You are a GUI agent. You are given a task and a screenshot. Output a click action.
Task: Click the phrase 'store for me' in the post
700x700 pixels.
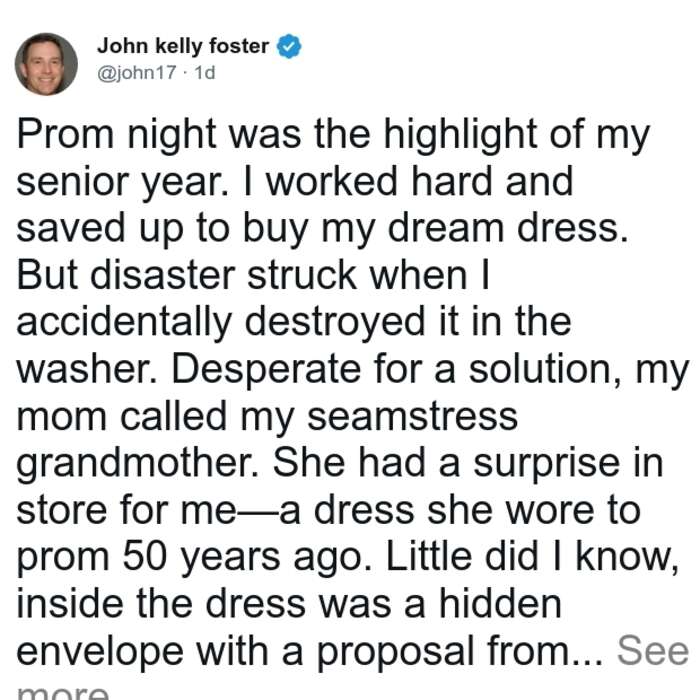tap(126, 511)
